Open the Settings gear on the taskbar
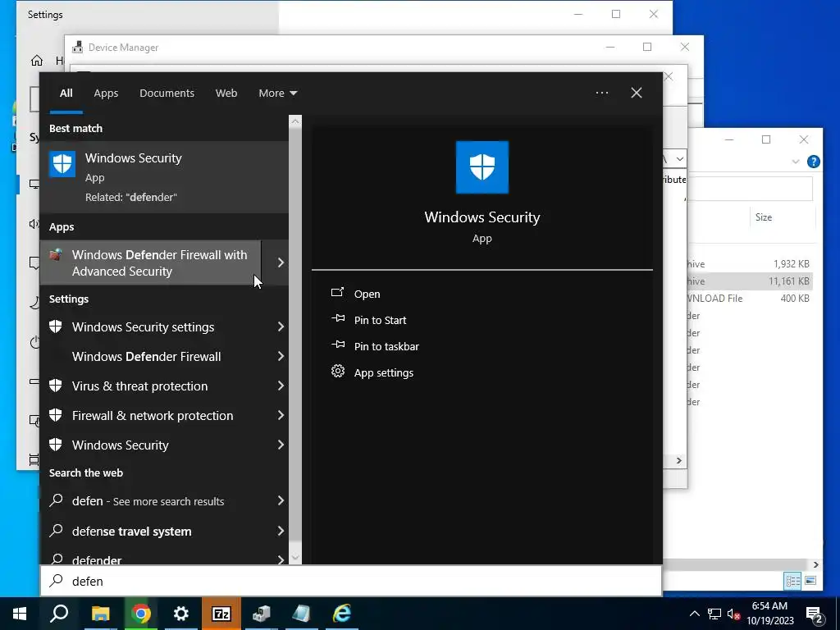840x630 pixels. (181, 614)
